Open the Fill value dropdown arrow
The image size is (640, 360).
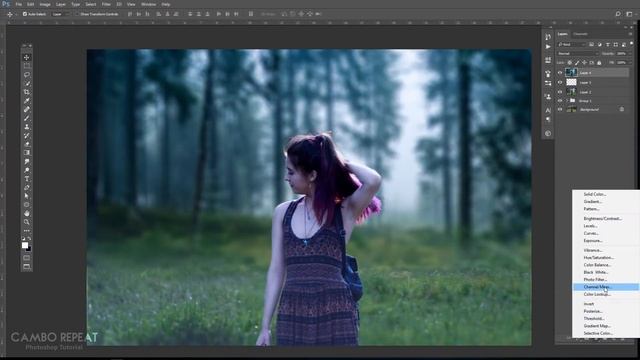tap(630, 63)
